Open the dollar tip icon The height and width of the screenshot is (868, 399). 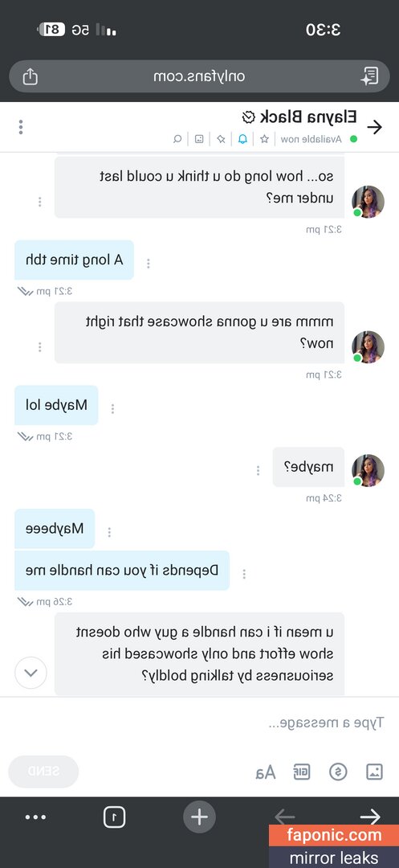tap(338, 772)
